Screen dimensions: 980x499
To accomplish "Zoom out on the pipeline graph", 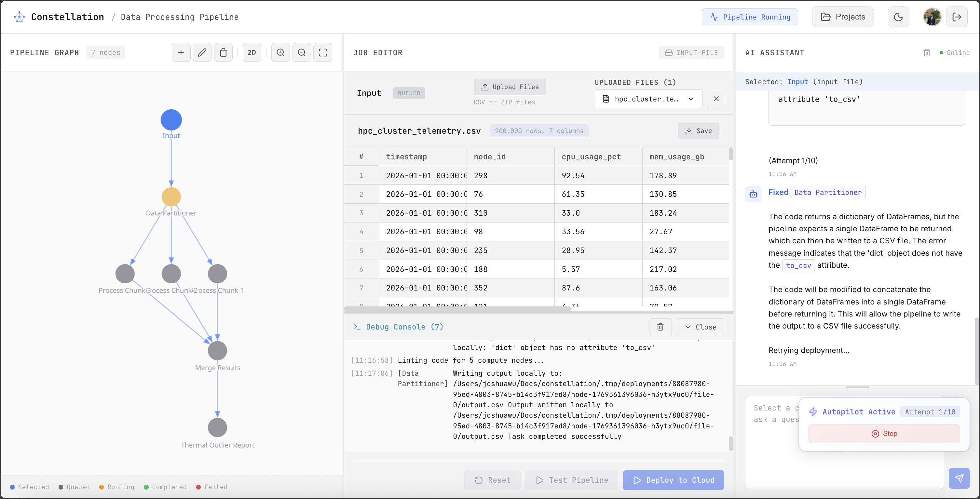I will click(x=302, y=52).
